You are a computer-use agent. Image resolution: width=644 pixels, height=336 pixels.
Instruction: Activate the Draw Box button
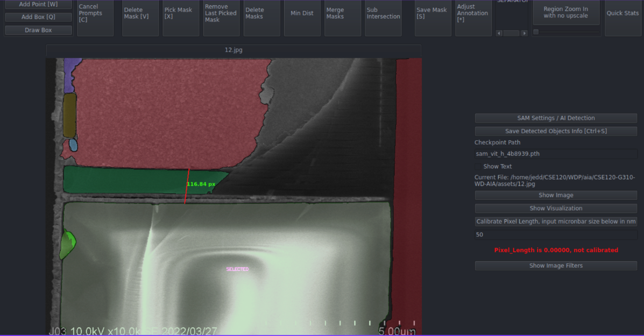(x=38, y=30)
